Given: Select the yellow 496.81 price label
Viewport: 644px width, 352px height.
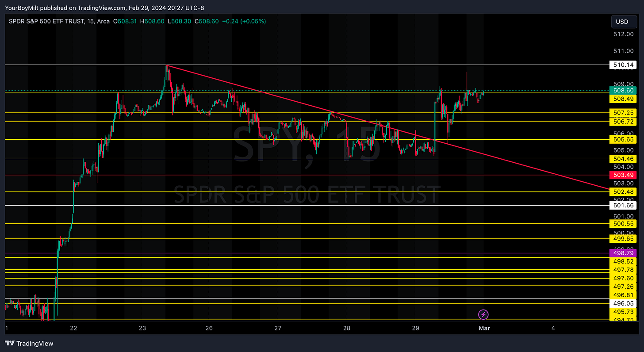Looking at the screenshot, I should (x=623, y=295).
